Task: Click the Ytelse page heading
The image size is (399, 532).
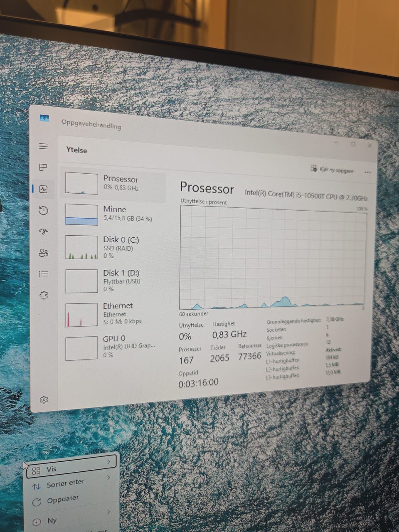Action: point(76,150)
